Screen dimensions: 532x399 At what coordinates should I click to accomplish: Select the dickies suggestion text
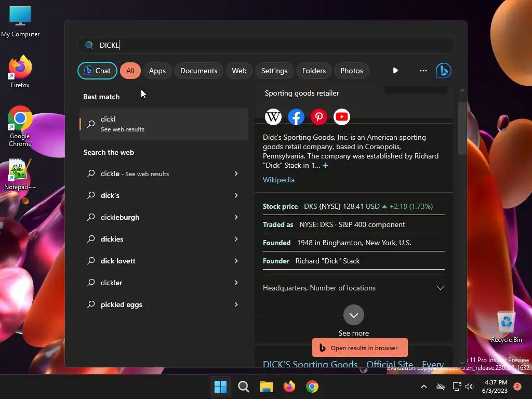click(x=112, y=239)
